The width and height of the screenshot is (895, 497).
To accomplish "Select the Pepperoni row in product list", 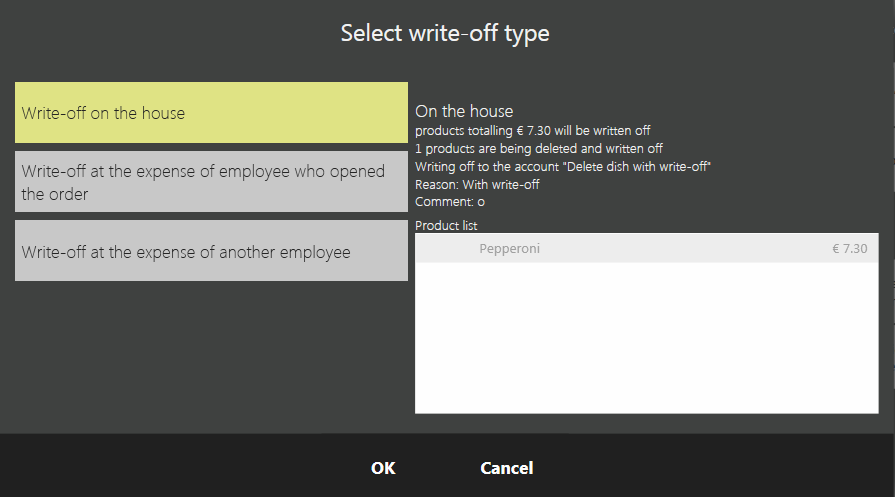I will [x=646, y=248].
